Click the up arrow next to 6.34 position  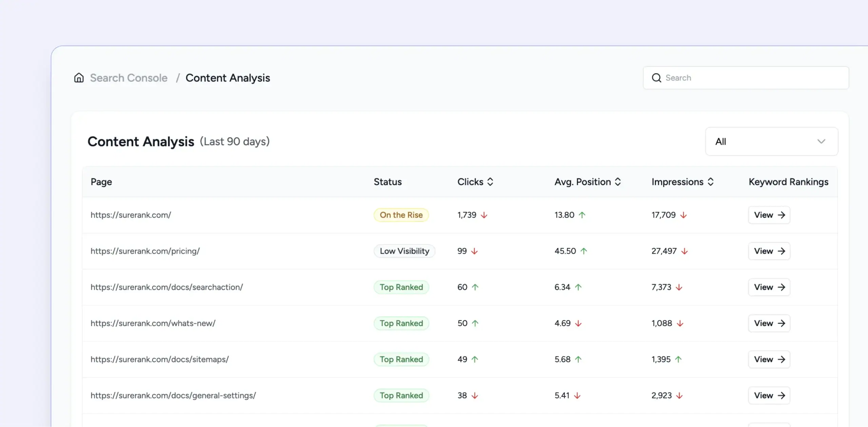point(578,287)
